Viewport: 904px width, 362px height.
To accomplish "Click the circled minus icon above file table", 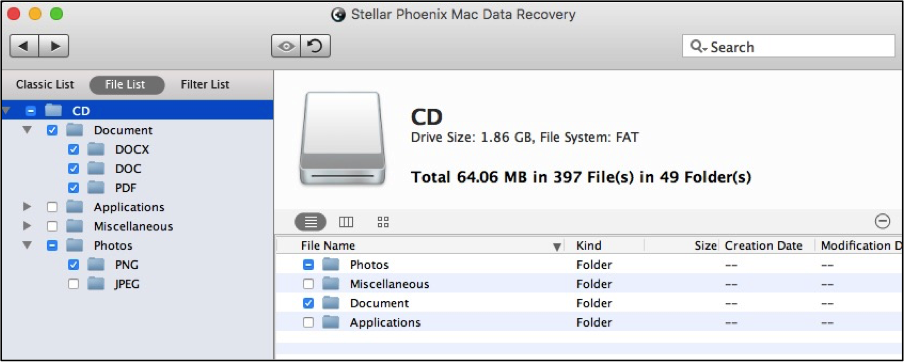I will (882, 221).
